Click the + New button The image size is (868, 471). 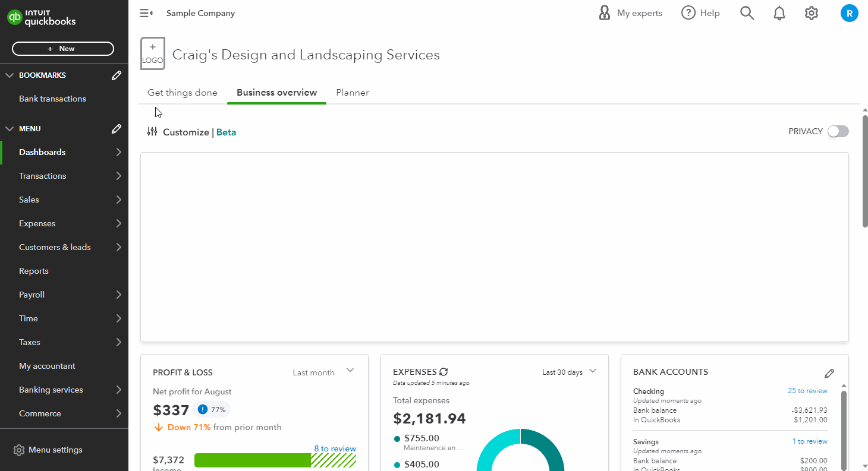click(x=62, y=49)
